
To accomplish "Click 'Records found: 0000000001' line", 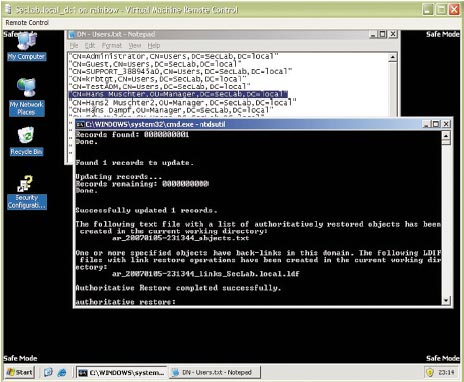I will (132, 135).
